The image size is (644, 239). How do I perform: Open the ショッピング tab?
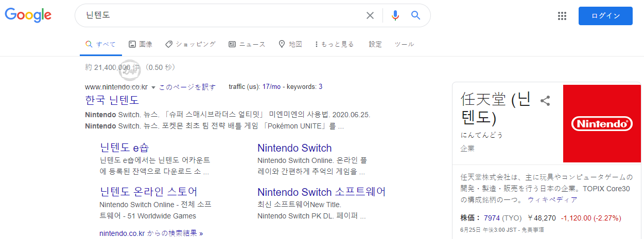coord(190,44)
